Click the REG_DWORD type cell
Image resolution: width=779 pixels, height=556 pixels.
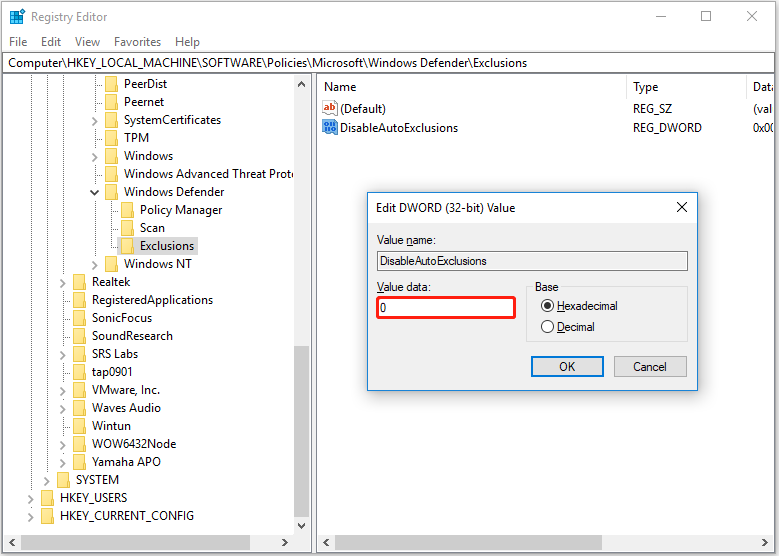(x=667, y=128)
